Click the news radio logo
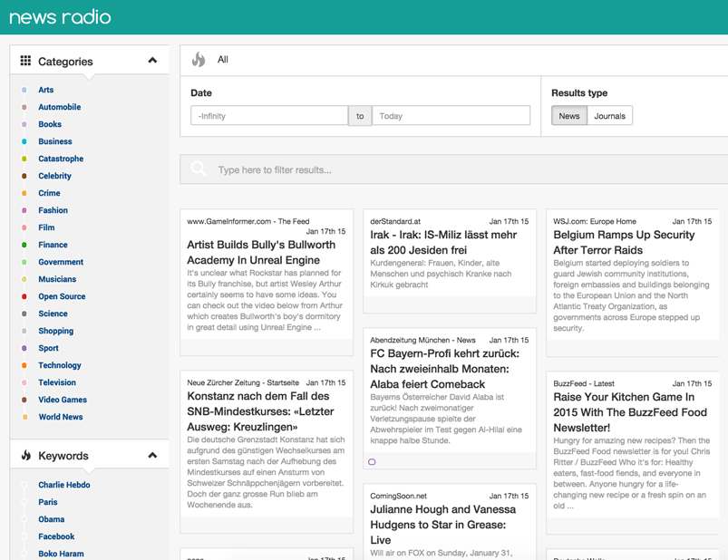Viewport: 728px width, 560px height. pyautogui.click(x=60, y=17)
